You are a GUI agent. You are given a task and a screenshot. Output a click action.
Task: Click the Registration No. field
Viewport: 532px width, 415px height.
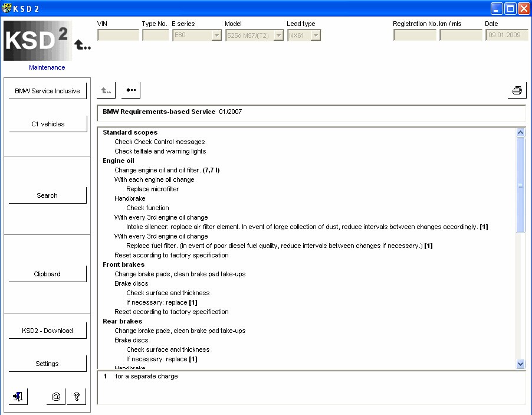pyautogui.click(x=415, y=35)
